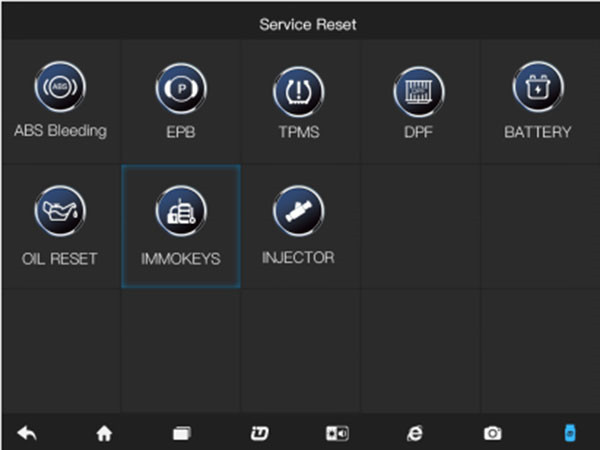Take a screenshot with camera icon
The height and width of the screenshot is (450, 600).
click(x=492, y=434)
